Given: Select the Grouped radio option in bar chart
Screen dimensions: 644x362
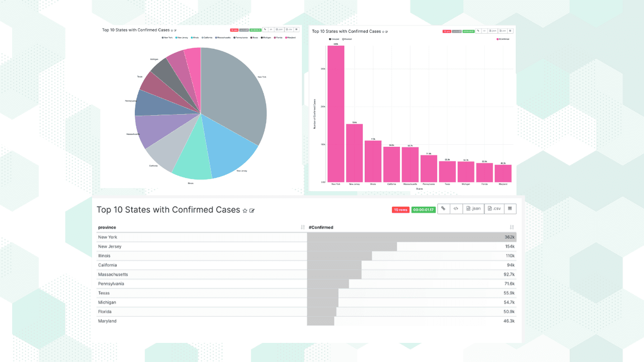Looking at the screenshot, I should (x=331, y=39).
